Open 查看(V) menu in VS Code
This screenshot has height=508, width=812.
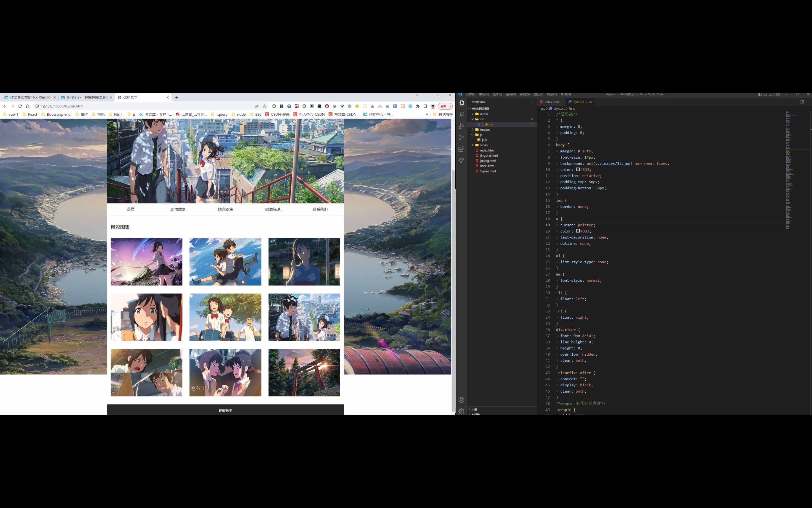tap(511, 95)
